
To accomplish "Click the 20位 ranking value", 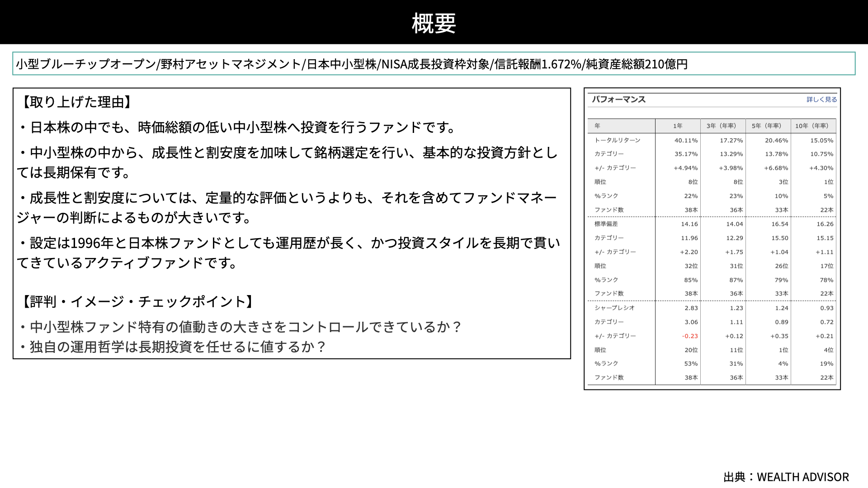I will click(x=691, y=350).
